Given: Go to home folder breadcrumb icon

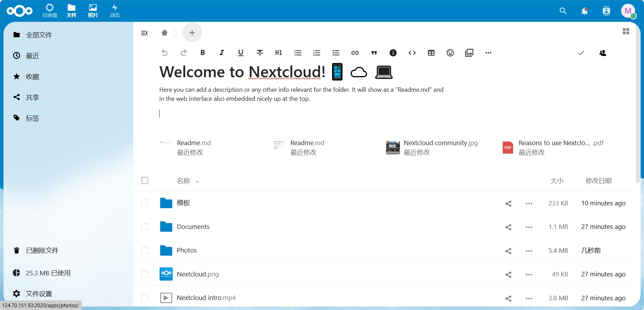Looking at the screenshot, I should [x=164, y=33].
